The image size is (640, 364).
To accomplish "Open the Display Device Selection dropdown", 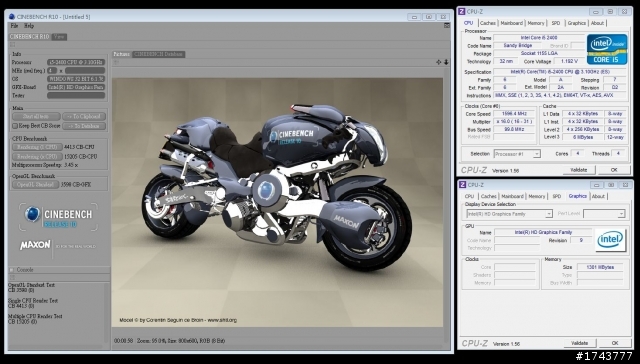I will (x=509, y=214).
